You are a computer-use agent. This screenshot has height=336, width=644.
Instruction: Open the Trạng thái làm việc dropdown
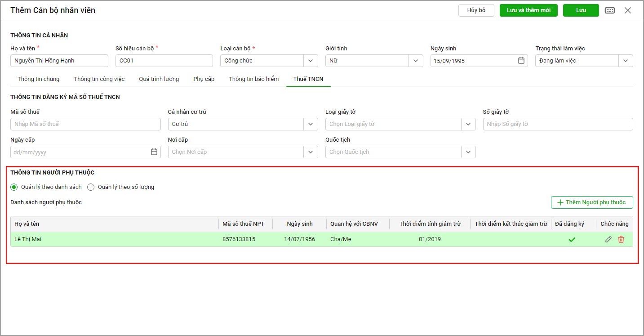626,61
